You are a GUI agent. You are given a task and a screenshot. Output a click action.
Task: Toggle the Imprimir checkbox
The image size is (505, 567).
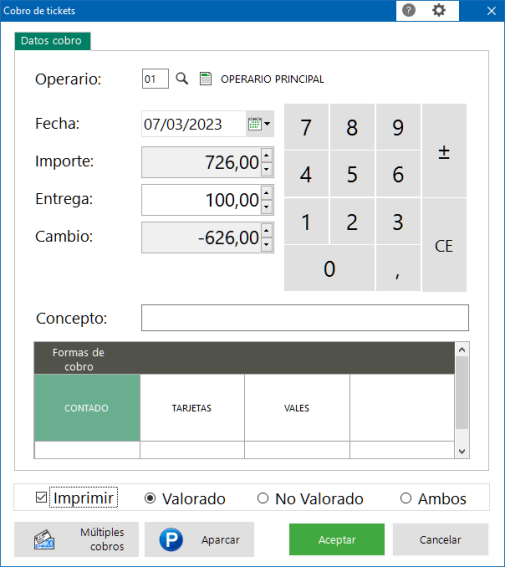pos(41,498)
